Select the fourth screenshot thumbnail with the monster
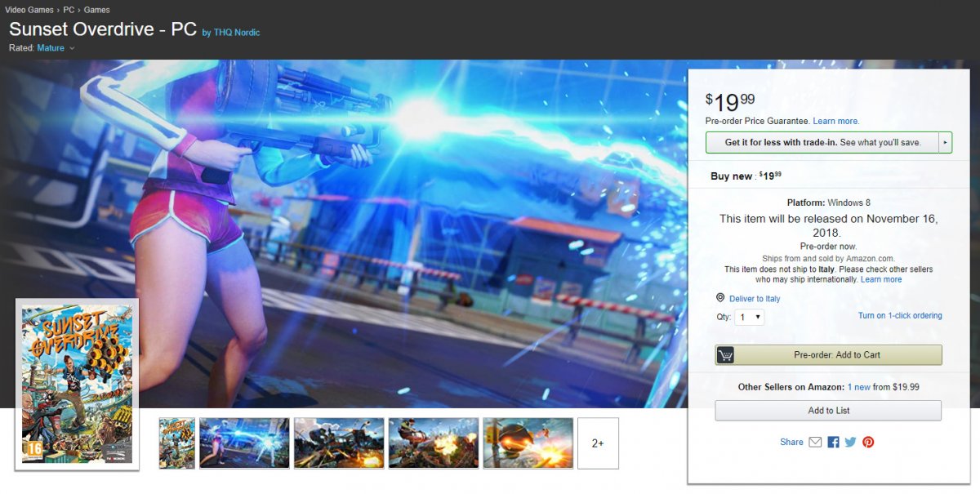980x494 pixels. [434, 443]
